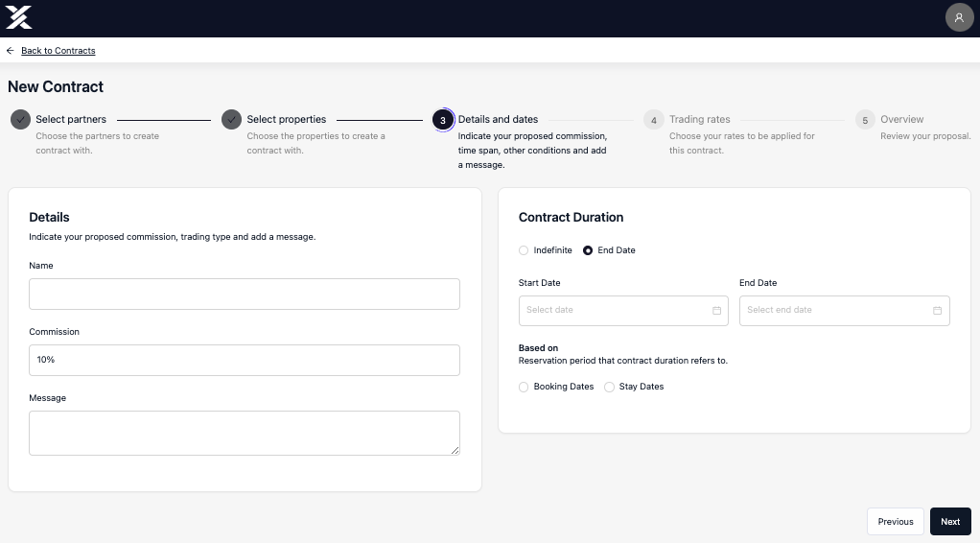
Task: Click the End Date label above the field
Action: point(758,283)
